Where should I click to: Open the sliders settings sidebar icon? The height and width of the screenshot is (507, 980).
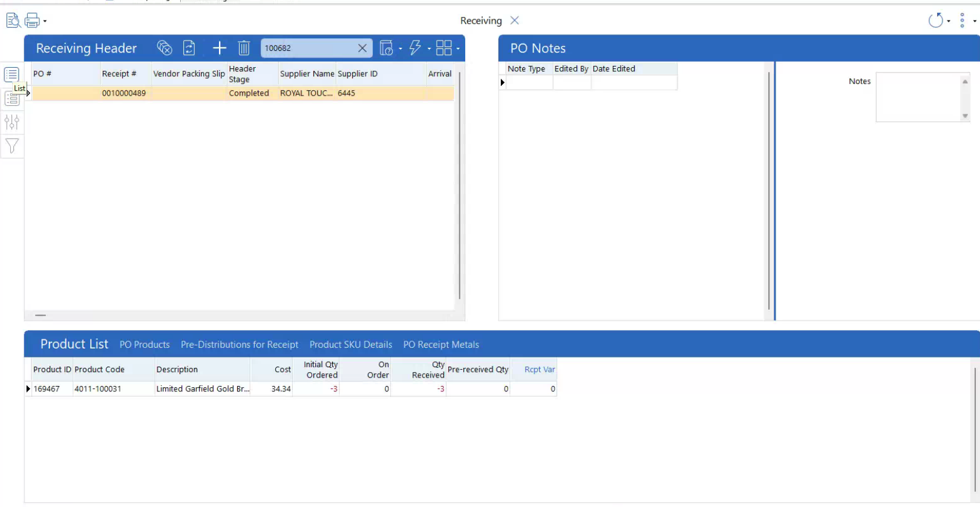pos(11,122)
